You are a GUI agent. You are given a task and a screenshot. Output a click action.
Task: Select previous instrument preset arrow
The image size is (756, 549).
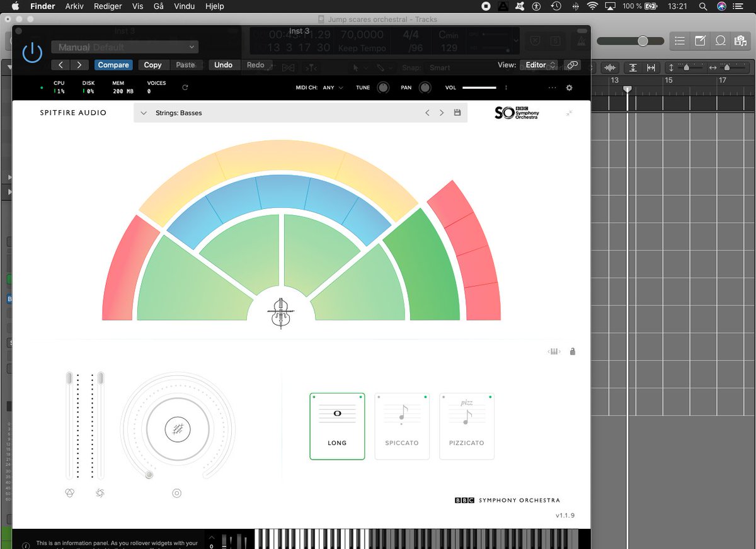(x=427, y=113)
